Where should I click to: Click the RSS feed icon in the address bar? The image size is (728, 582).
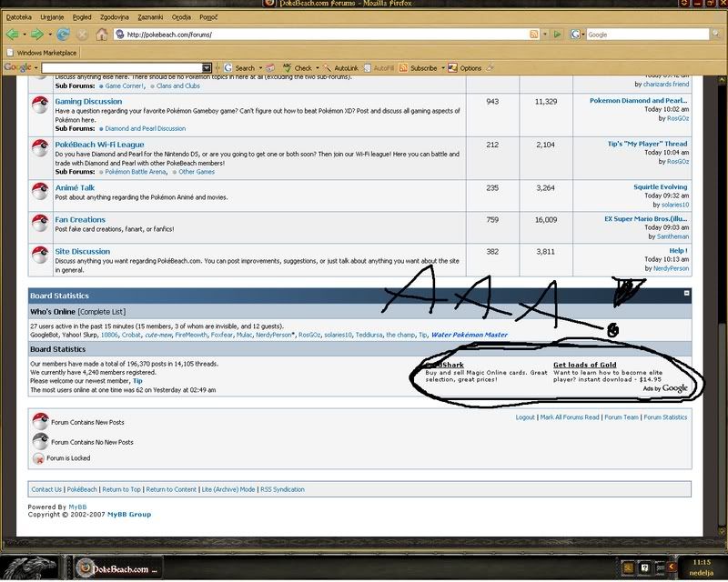[534, 34]
